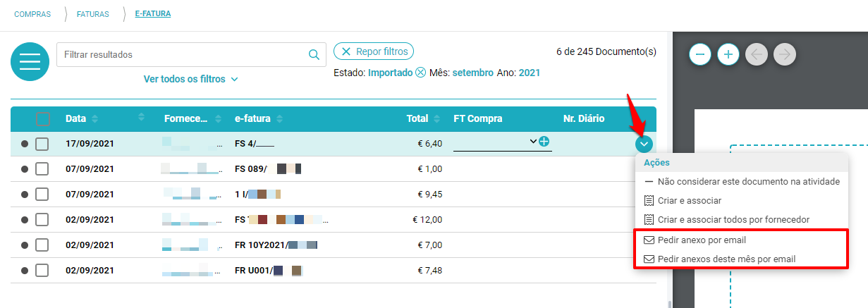
Task: Go to previous document page arrow
Action: pos(757,54)
